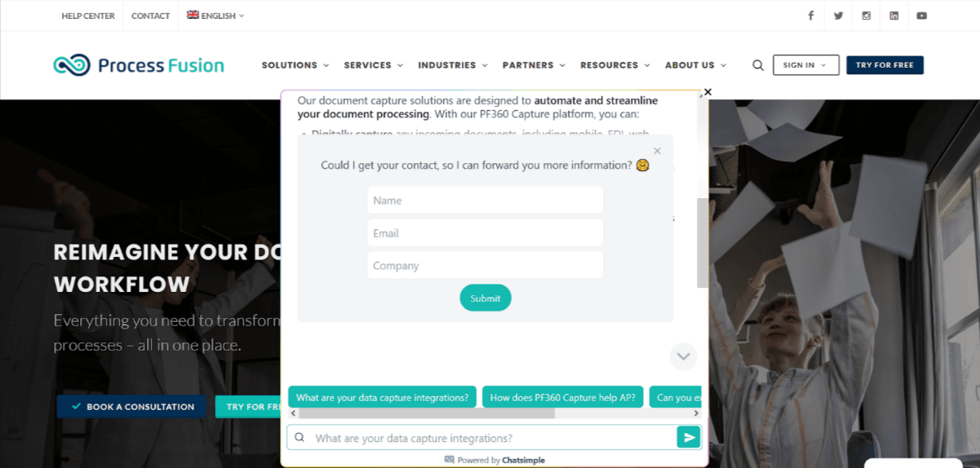Click the chat send arrow icon
This screenshot has width=980, height=468.
[x=689, y=438]
